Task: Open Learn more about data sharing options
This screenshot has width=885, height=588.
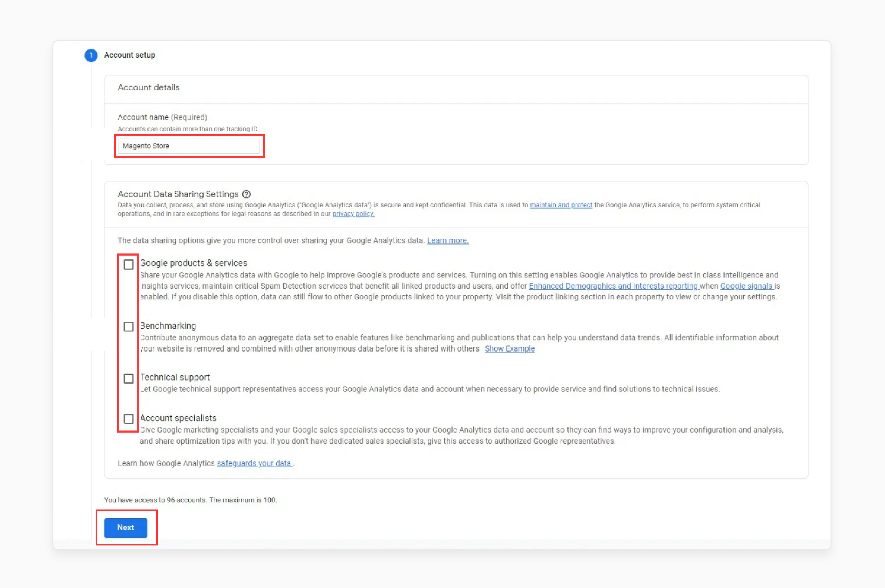Action: pos(448,240)
